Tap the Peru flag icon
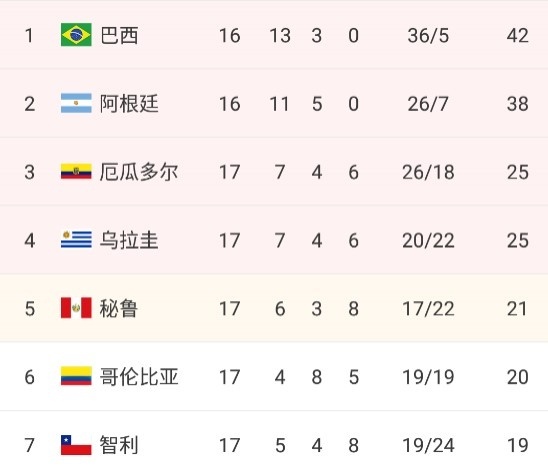This screenshot has height=474, width=548. click(x=76, y=308)
